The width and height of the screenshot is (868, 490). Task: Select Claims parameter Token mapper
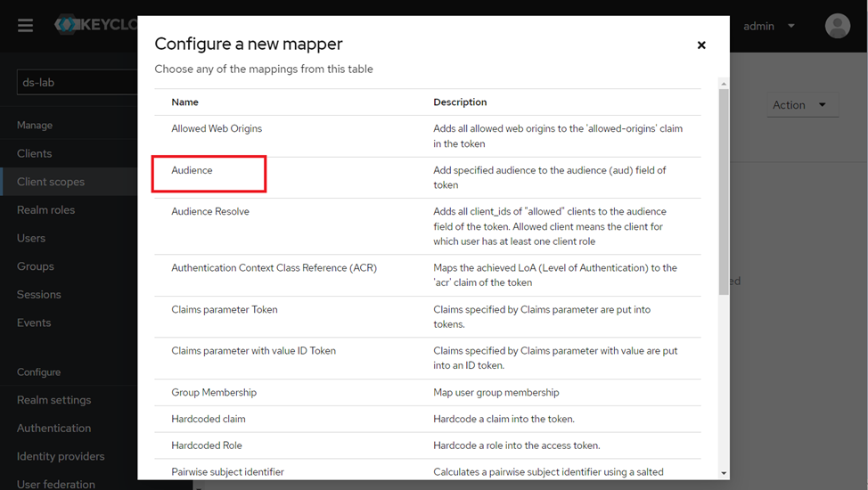(x=225, y=310)
